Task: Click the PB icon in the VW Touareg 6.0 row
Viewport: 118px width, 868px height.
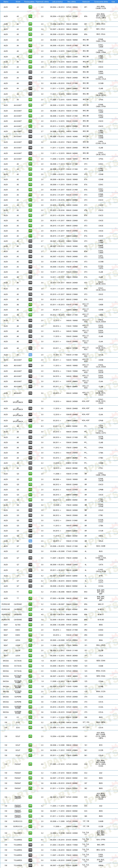Action: (30, 840)
